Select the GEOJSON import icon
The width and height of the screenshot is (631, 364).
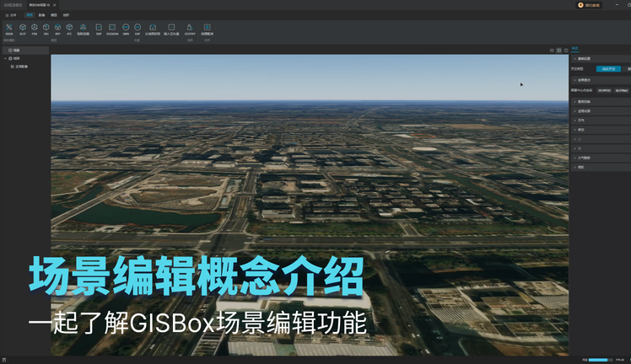112,29
